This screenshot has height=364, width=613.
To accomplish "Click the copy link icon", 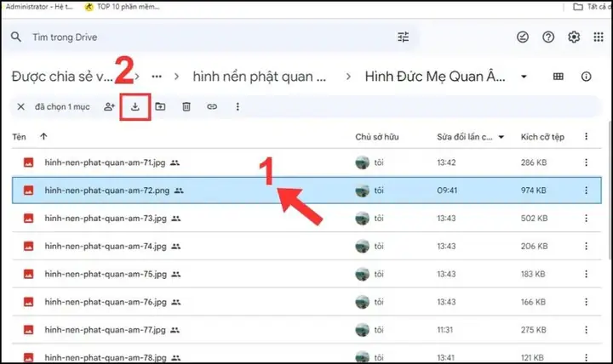I will (212, 106).
